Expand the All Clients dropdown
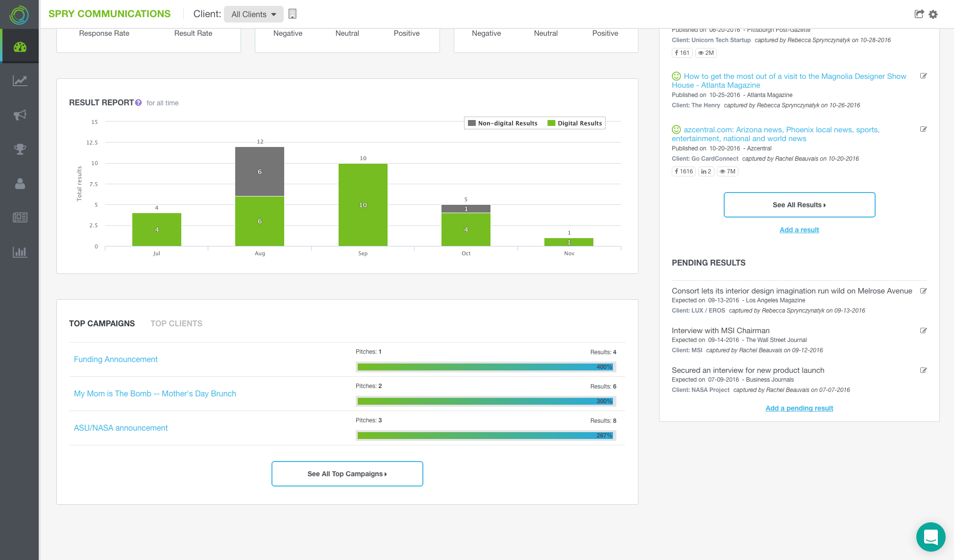954x560 pixels. [x=254, y=14]
